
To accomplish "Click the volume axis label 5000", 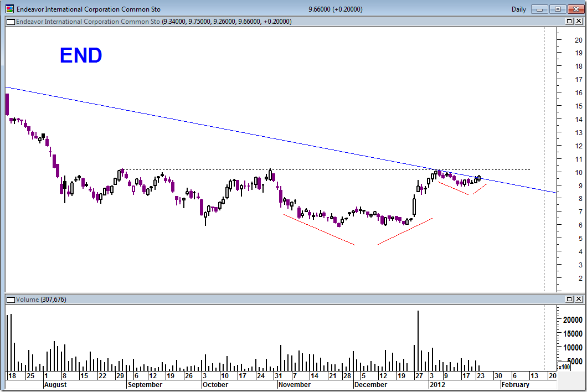I will coord(575,362).
